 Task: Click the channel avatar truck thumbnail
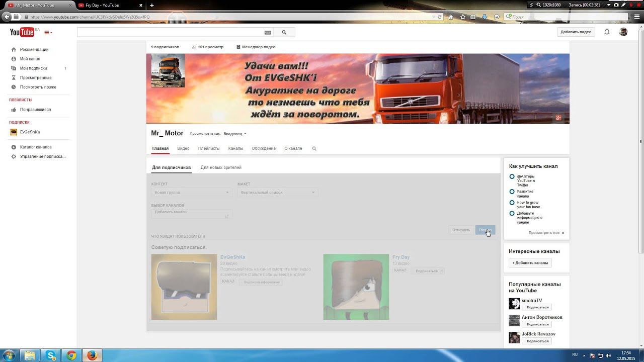click(x=168, y=71)
